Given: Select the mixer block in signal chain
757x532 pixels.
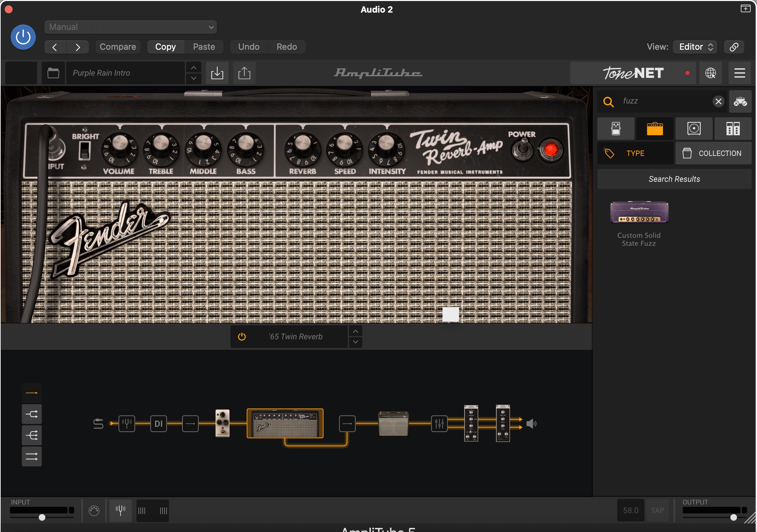Looking at the screenshot, I should pyautogui.click(x=439, y=424).
